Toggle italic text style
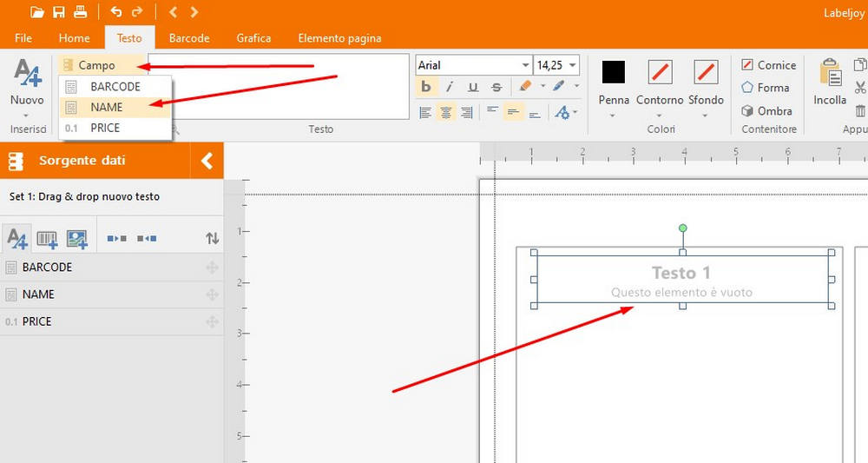The image size is (868, 463). tap(450, 87)
